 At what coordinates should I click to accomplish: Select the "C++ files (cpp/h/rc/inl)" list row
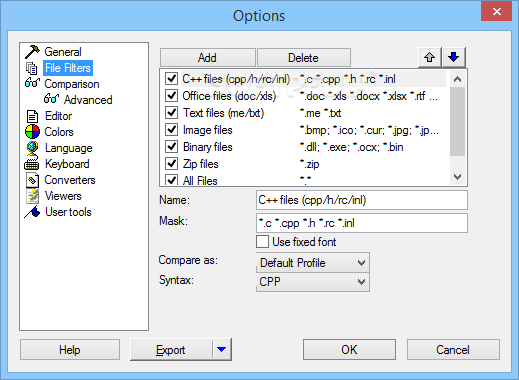(305, 79)
